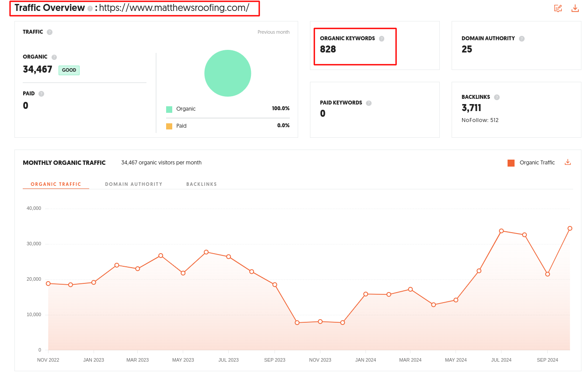Click the green organic traffic pie chart
Screen dimensions: 588x373
tap(228, 73)
